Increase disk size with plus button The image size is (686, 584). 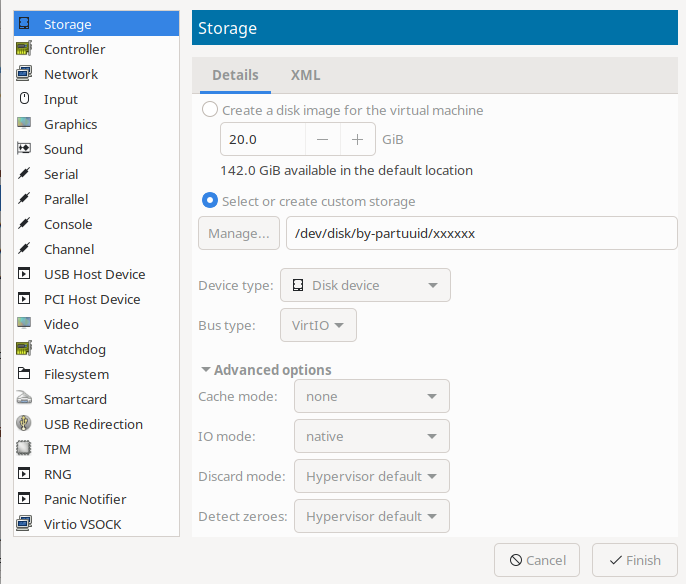click(x=357, y=140)
